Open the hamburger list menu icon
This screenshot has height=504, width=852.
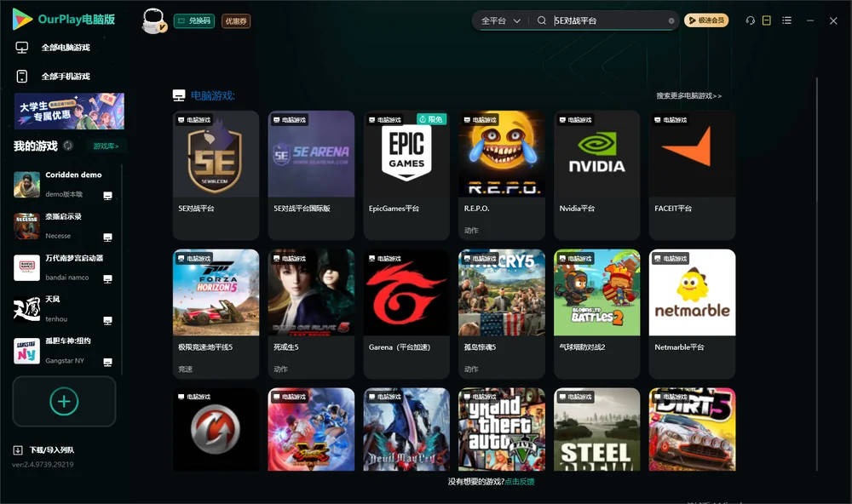click(786, 20)
